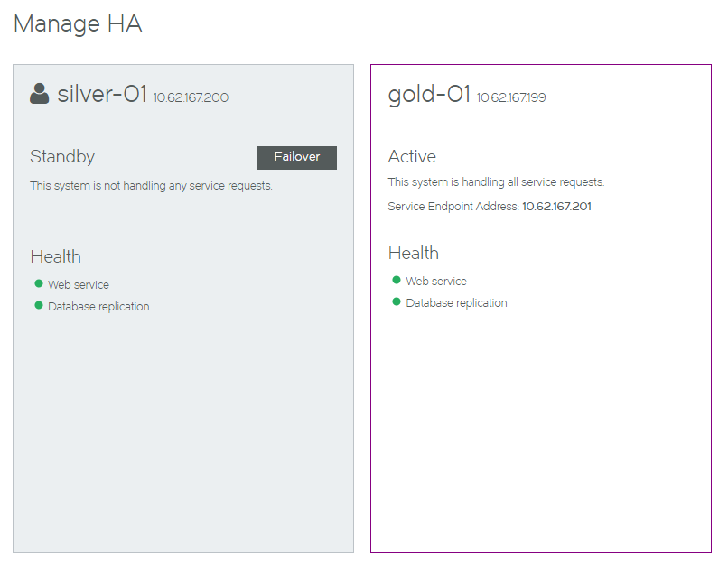Click Database replication label under silver-01

point(98,307)
